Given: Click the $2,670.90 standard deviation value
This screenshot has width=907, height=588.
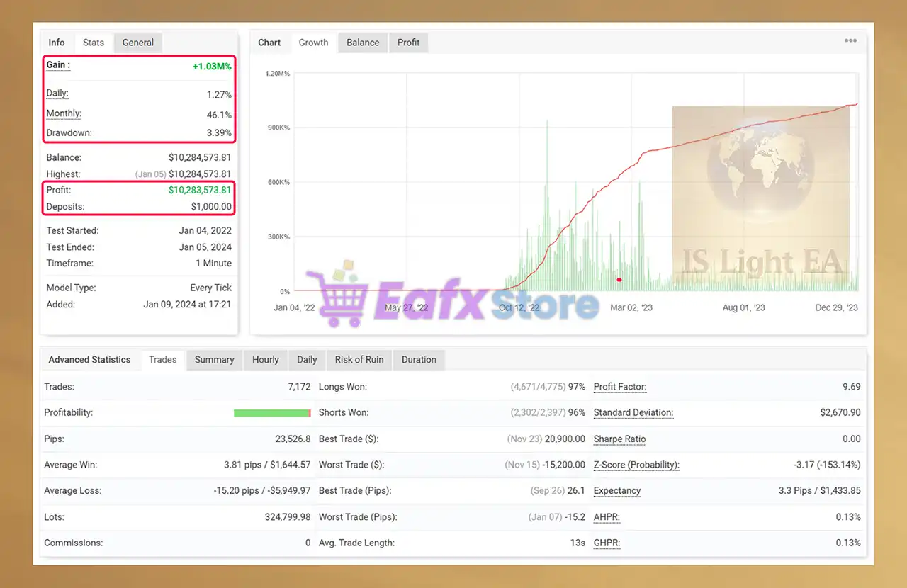Looking at the screenshot, I should coord(840,413).
